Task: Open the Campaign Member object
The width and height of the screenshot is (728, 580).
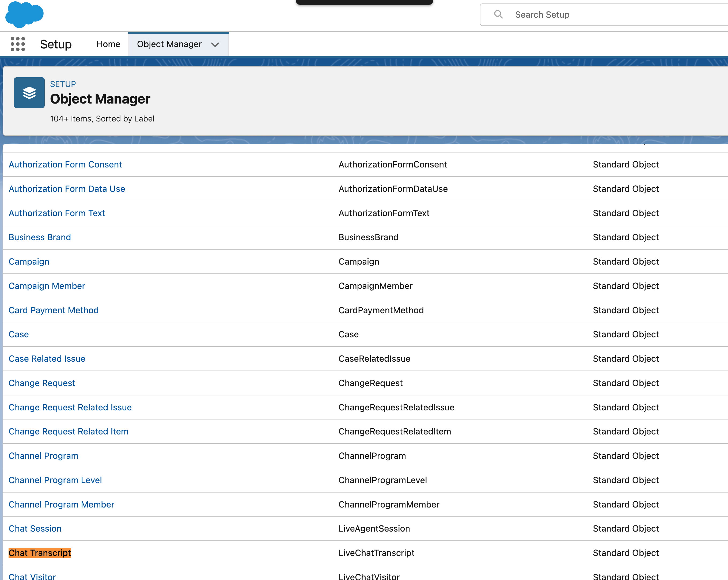Action: point(47,286)
